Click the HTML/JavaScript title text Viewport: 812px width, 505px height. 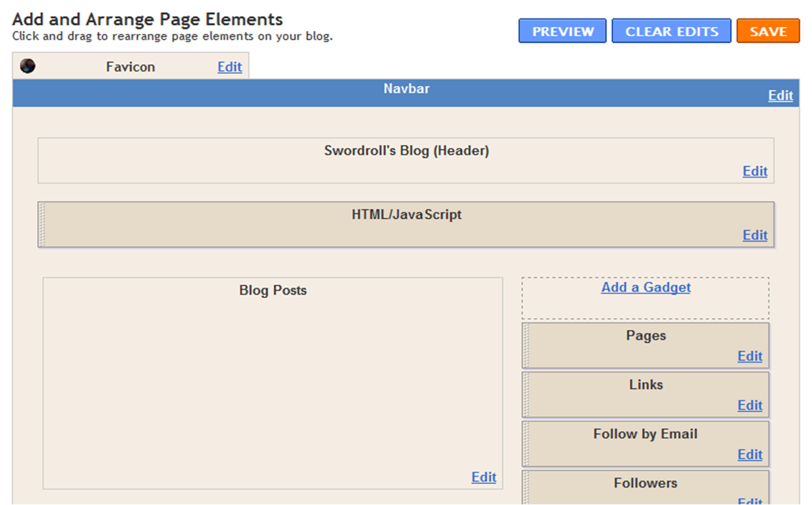(x=406, y=214)
